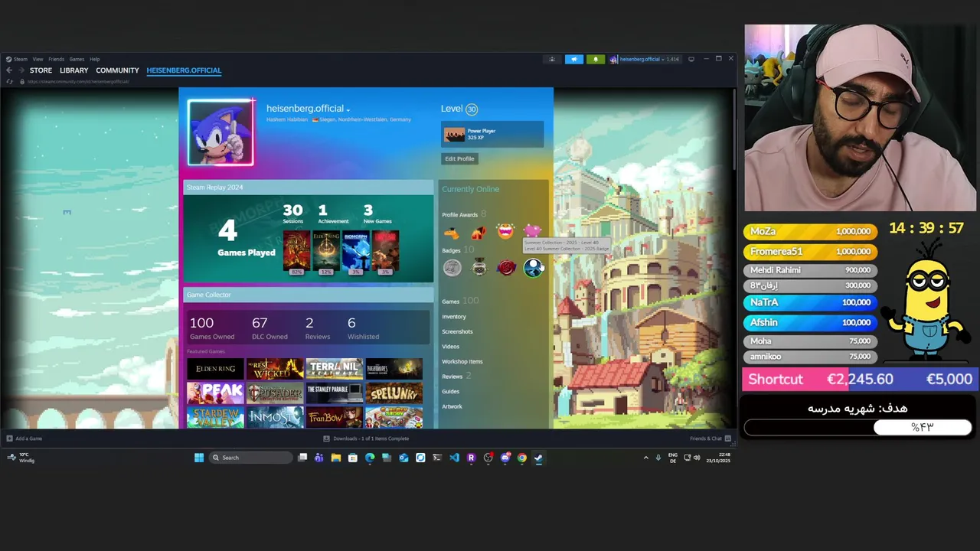This screenshot has height=551, width=980.
Task: Click the 100 Games Owned stat
Action: pyautogui.click(x=212, y=328)
